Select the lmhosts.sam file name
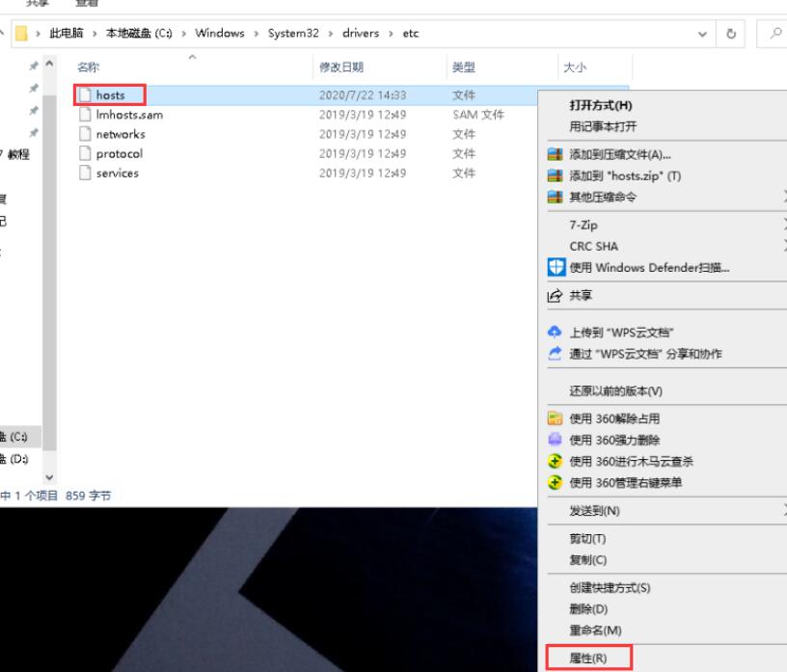Screen dimensions: 787x672 (x=129, y=115)
